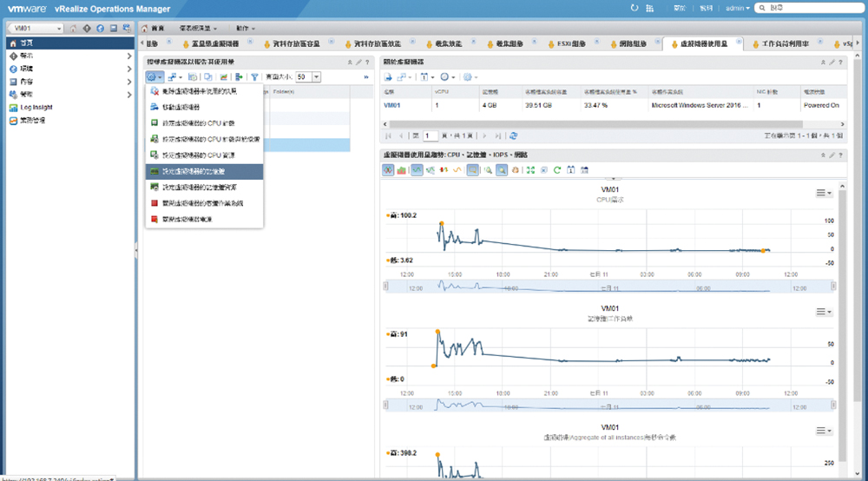Choose the set virtual machine CPU count action
The height and width of the screenshot is (481, 868).
pos(204,123)
